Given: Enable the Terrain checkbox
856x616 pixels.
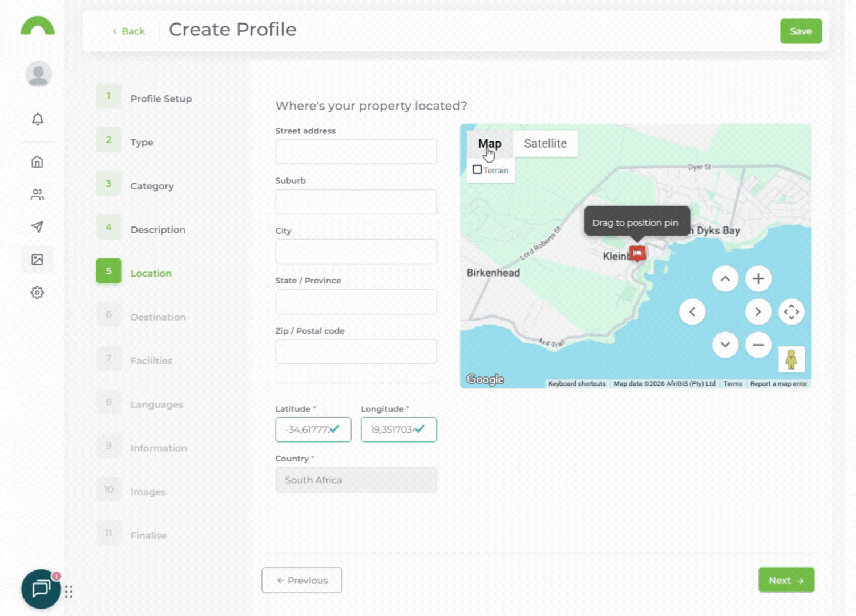Looking at the screenshot, I should [x=477, y=170].
